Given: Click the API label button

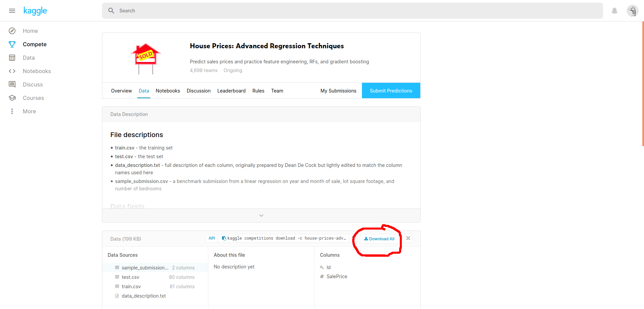Looking at the screenshot, I should (x=212, y=238).
